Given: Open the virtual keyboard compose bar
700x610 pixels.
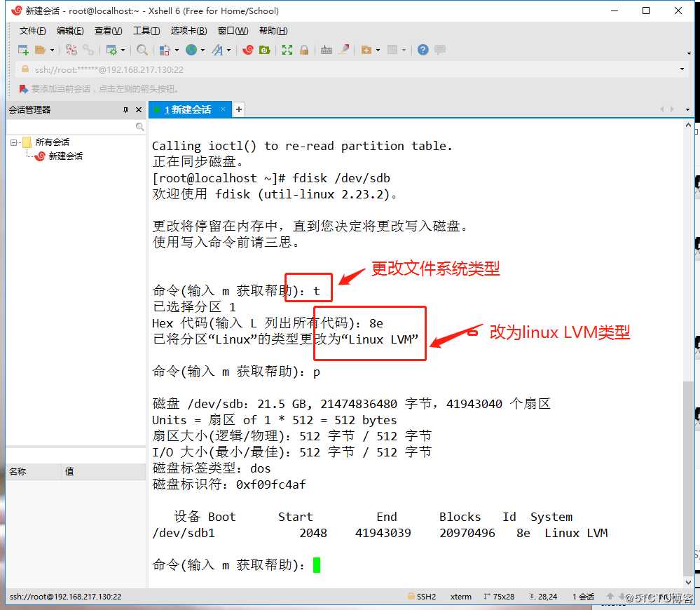Looking at the screenshot, I should [x=327, y=50].
